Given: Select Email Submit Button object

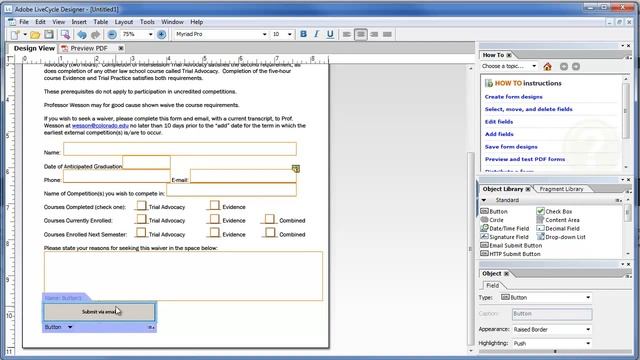Looking at the screenshot, I should (x=511, y=245).
